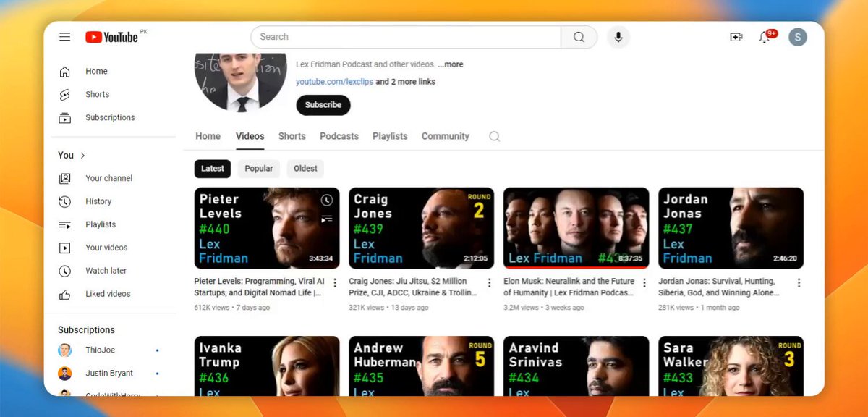The width and height of the screenshot is (868, 417).
Task: Click the Liked videos thumbs-up icon
Action: point(65,295)
